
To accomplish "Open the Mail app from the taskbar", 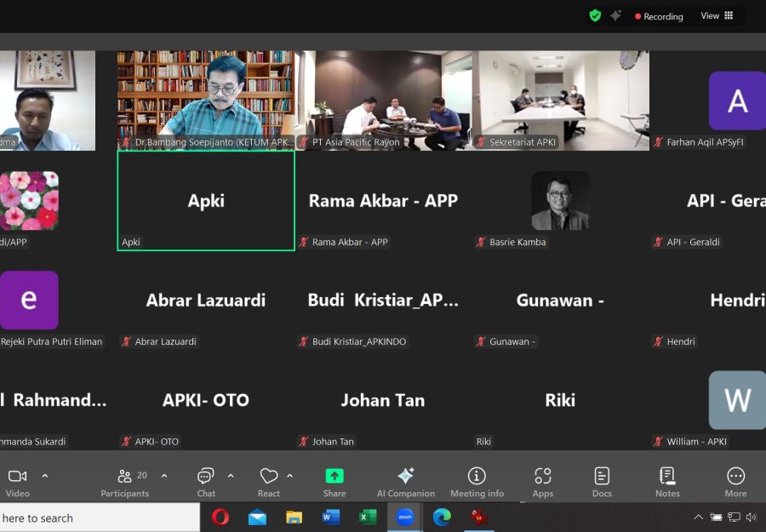I will (257, 518).
